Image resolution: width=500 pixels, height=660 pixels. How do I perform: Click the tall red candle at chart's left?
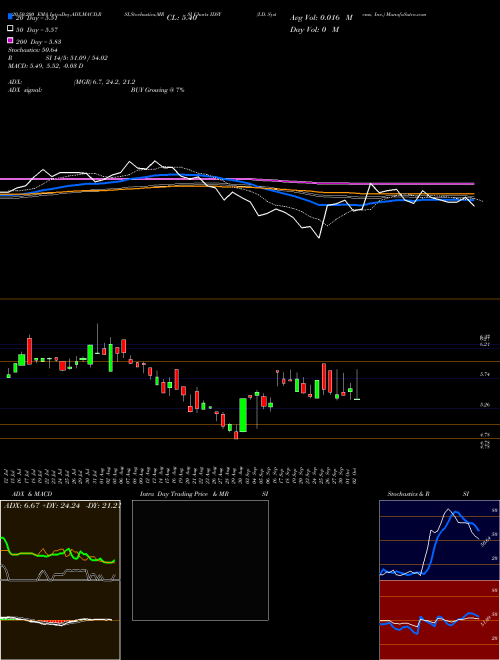click(29, 350)
